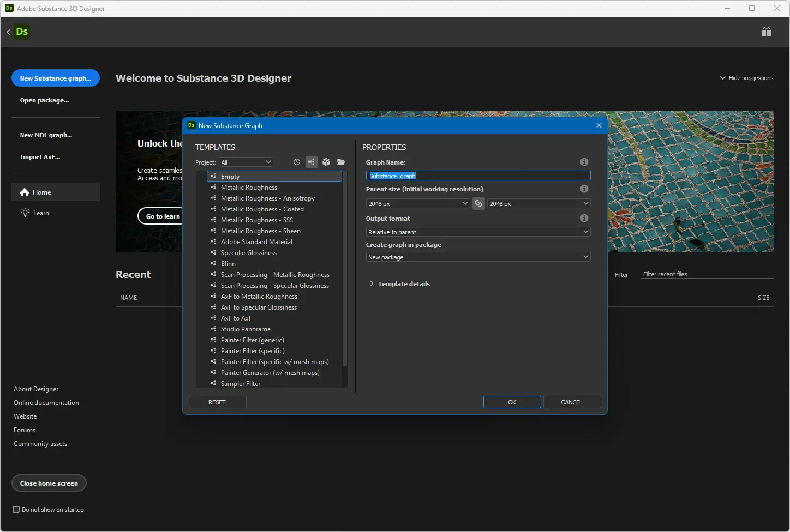Enable Do not show on startup checkbox

click(x=16, y=510)
